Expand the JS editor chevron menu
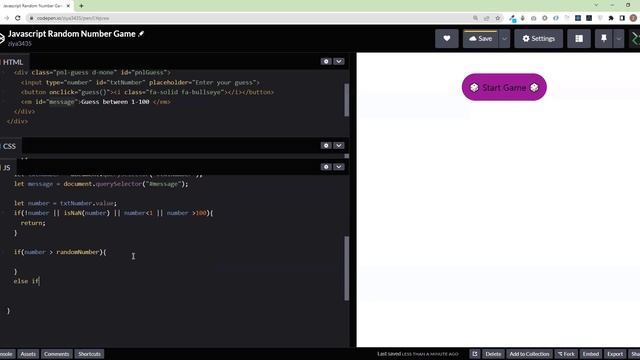 339,167
